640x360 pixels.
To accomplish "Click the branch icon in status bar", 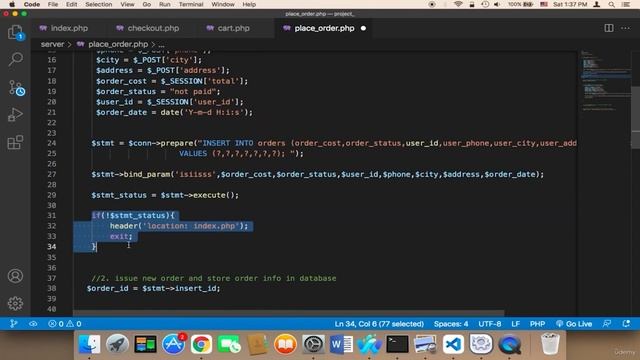I will tap(13, 324).
